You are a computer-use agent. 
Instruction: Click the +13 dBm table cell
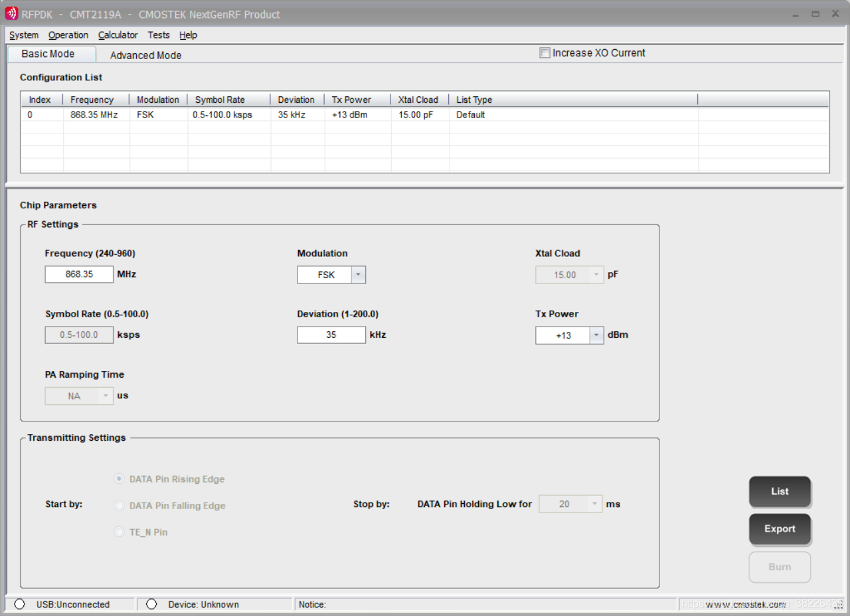coord(358,115)
